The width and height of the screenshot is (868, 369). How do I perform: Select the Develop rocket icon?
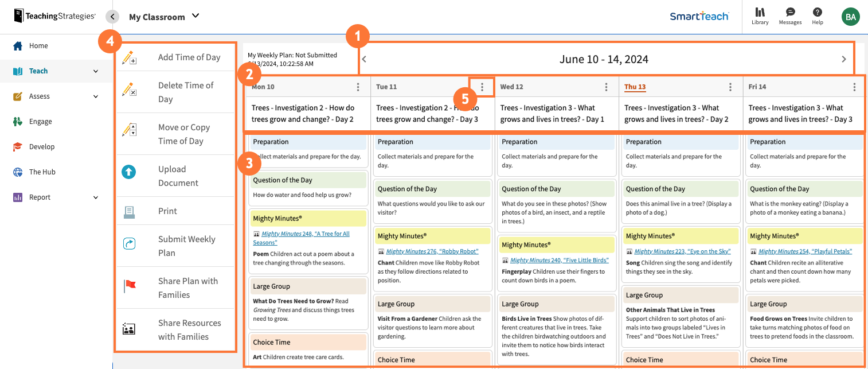click(18, 146)
